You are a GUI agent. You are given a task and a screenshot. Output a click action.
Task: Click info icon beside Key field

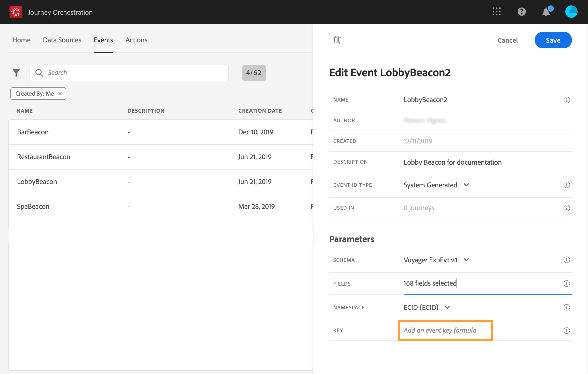pyautogui.click(x=567, y=331)
